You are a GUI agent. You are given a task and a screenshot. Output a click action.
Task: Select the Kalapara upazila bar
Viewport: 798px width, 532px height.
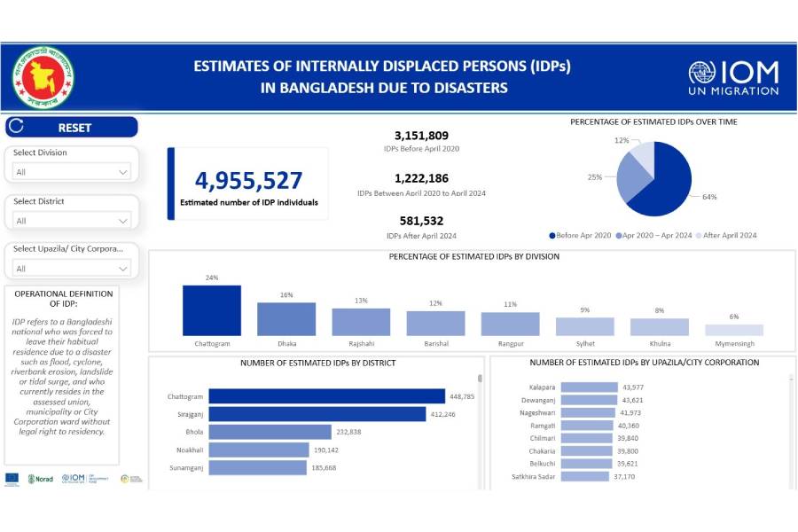(589, 387)
